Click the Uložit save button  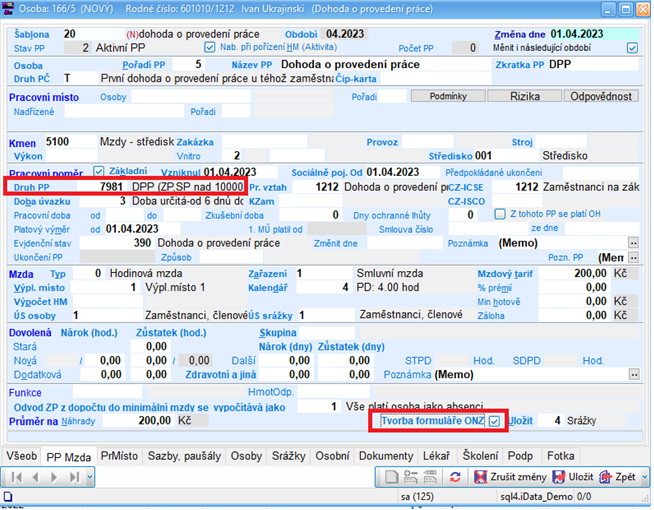point(572,477)
